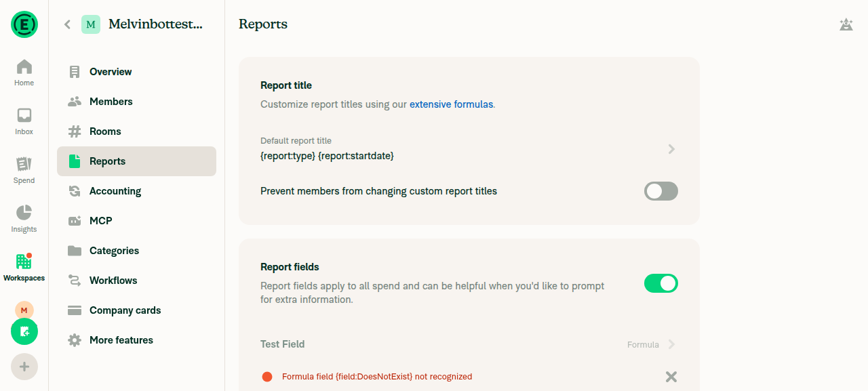Open the Categories menu item
The height and width of the screenshot is (391, 868).
click(x=137, y=251)
